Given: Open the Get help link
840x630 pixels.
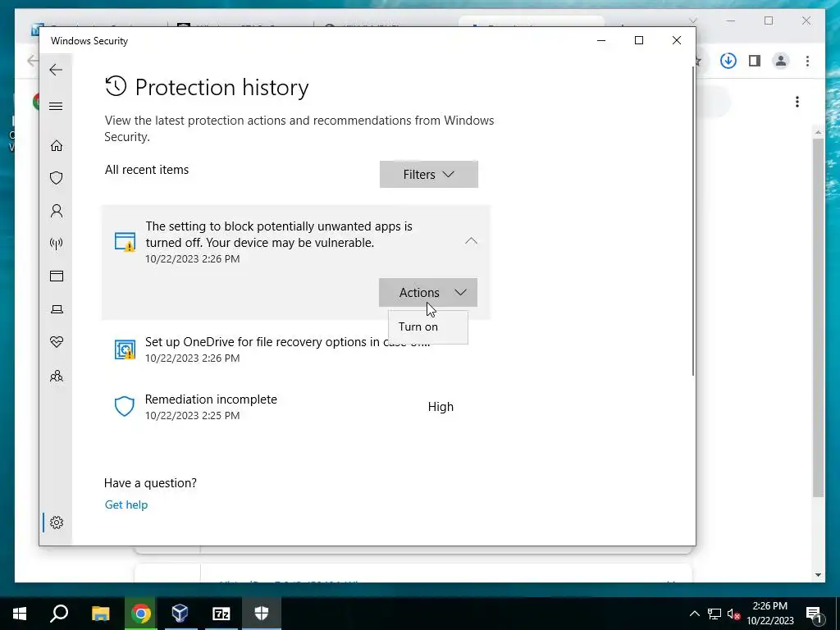Looking at the screenshot, I should [126, 504].
